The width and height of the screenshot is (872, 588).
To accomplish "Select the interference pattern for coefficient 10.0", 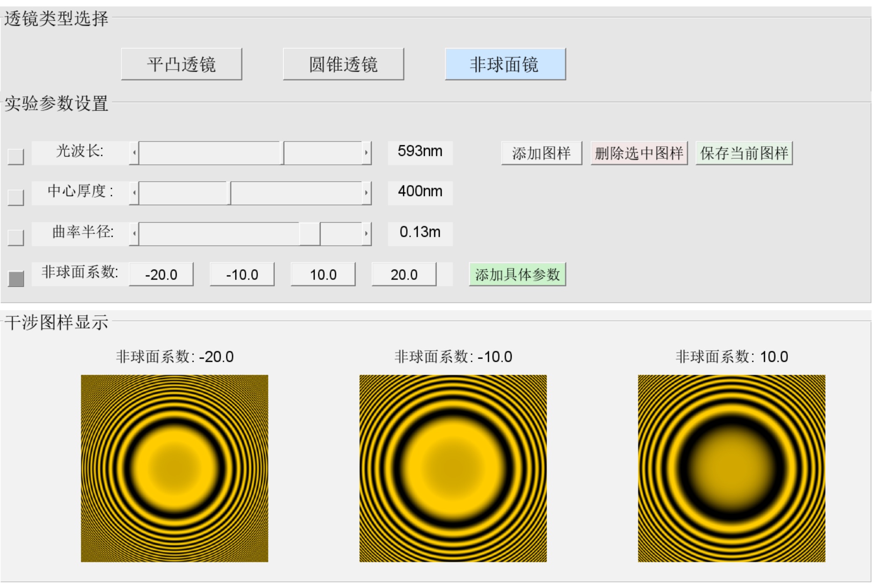I will pyautogui.click(x=731, y=468).
